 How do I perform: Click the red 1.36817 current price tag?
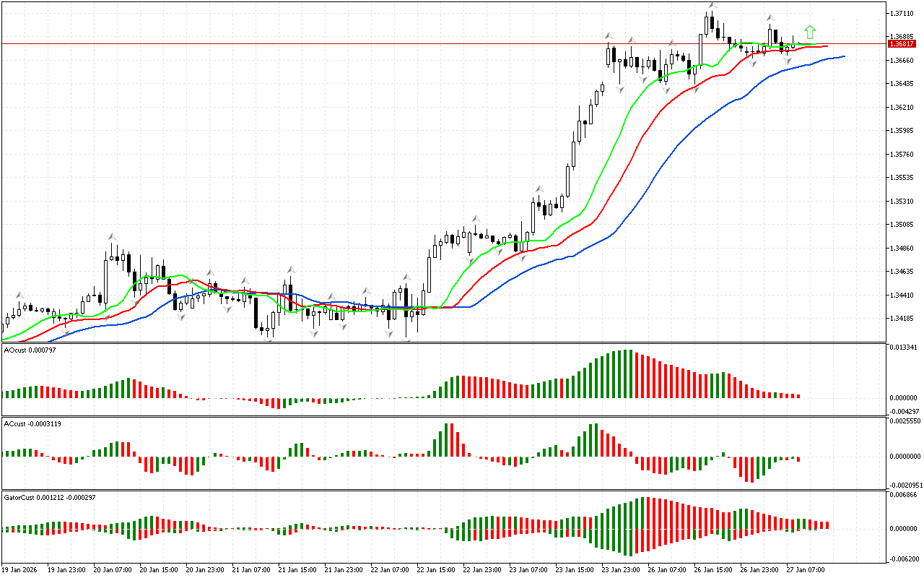click(x=903, y=43)
